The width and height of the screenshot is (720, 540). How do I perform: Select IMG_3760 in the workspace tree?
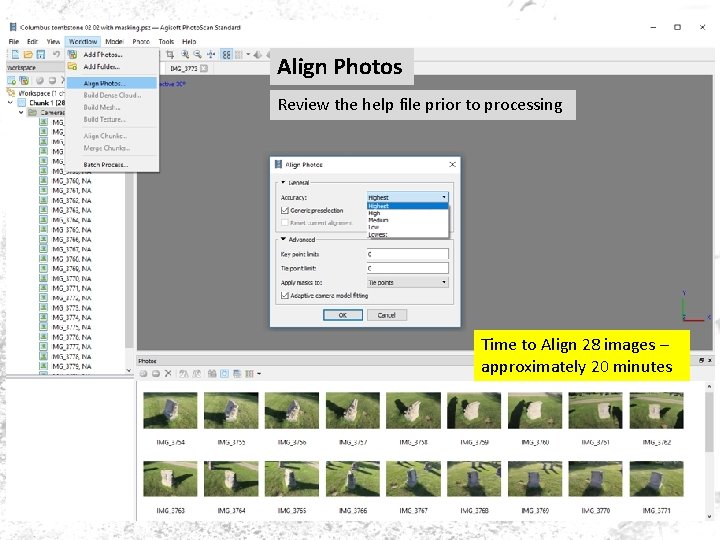point(72,181)
